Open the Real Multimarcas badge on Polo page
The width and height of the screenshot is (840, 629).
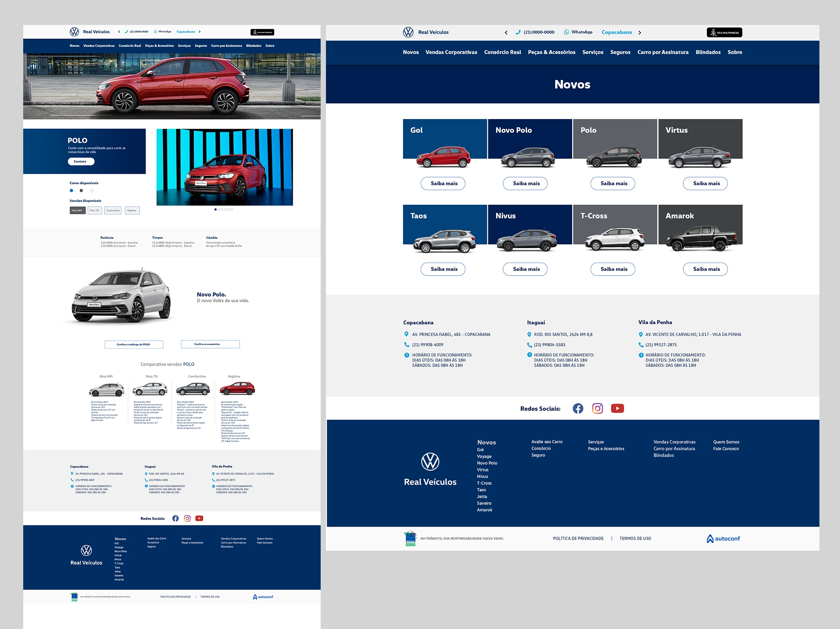[x=262, y=32]
